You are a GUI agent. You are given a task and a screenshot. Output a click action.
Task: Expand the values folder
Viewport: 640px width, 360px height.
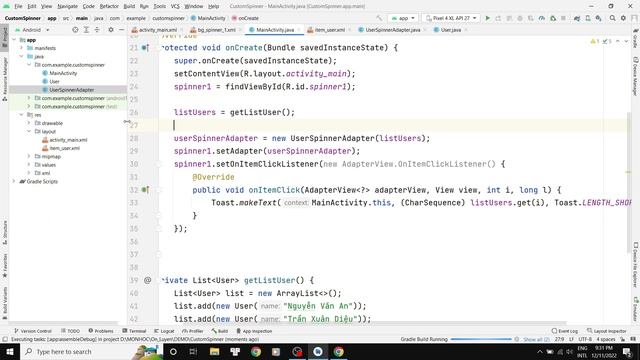[29, 164]
